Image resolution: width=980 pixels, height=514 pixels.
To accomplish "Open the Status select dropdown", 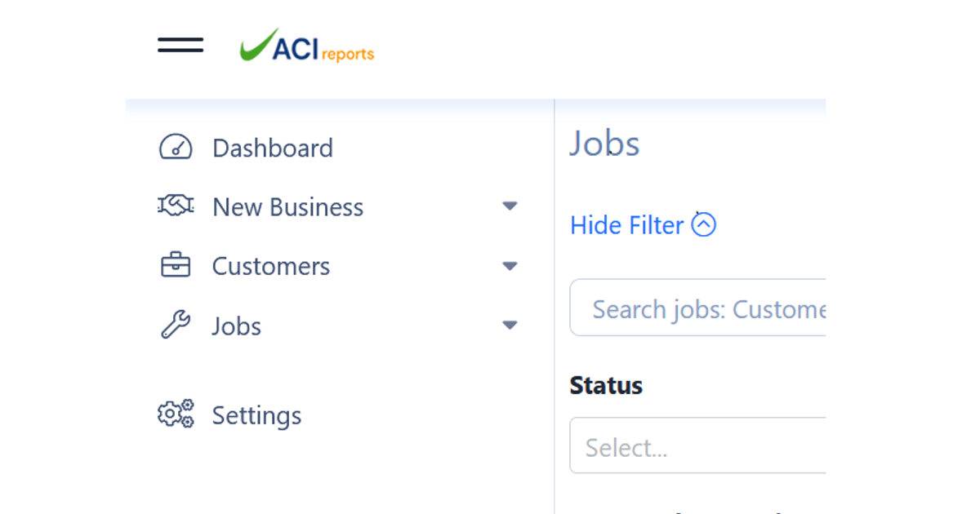I will (698, 446).
